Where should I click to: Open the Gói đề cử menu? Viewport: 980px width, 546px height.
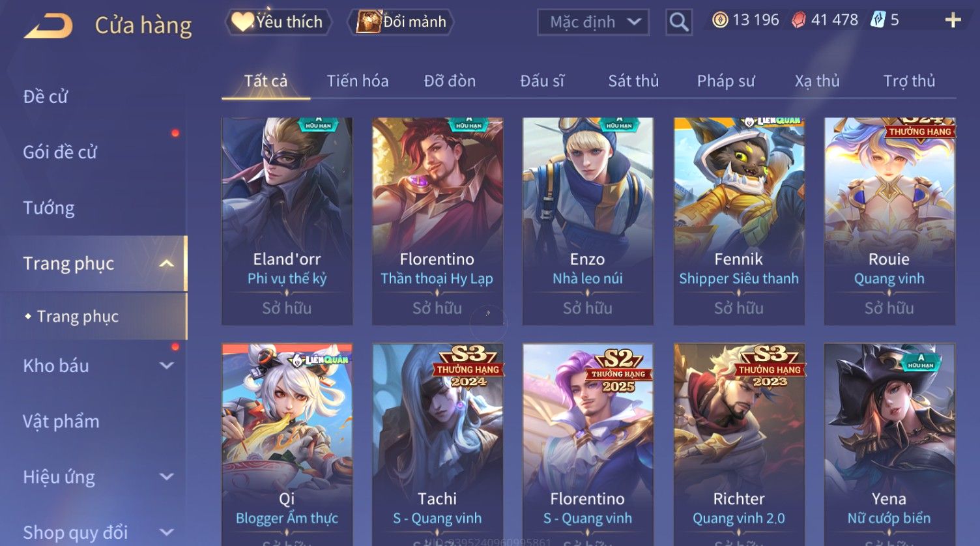pyautogui.click(x=60, y=152)
